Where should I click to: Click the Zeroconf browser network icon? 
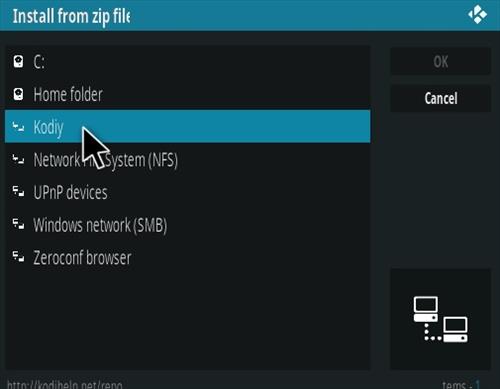[x=18, y=257]
